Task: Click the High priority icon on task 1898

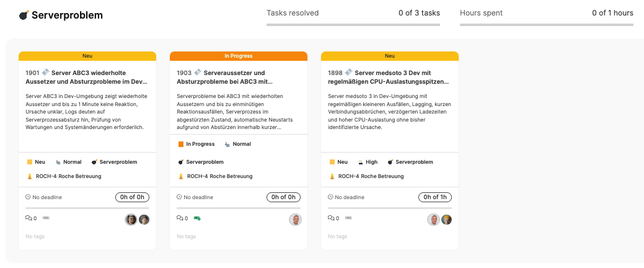Action: click(360, 162)
